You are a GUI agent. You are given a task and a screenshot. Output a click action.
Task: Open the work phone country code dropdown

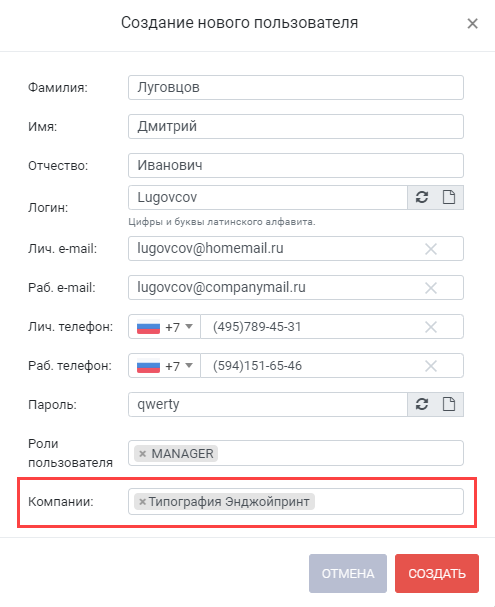(x=164, y=366)
